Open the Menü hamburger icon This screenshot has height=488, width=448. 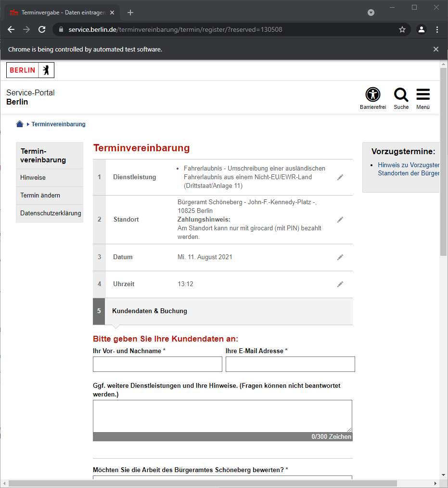click(x=423, y=98)
